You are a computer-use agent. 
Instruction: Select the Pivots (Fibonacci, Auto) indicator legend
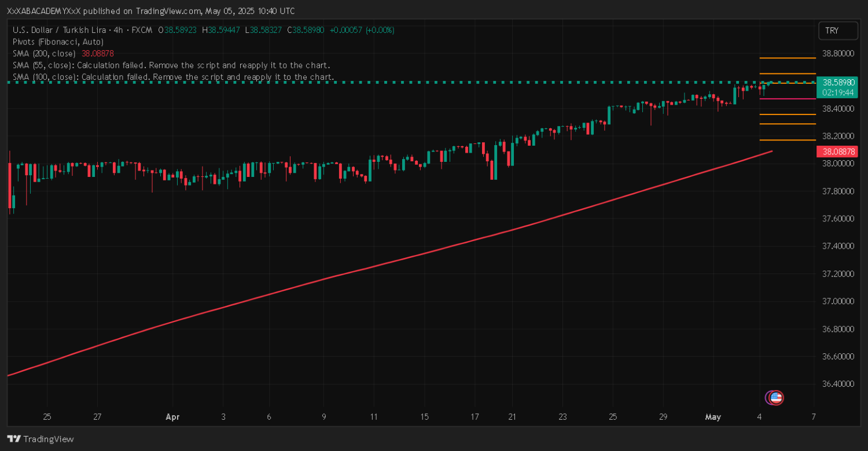[58, 42]
